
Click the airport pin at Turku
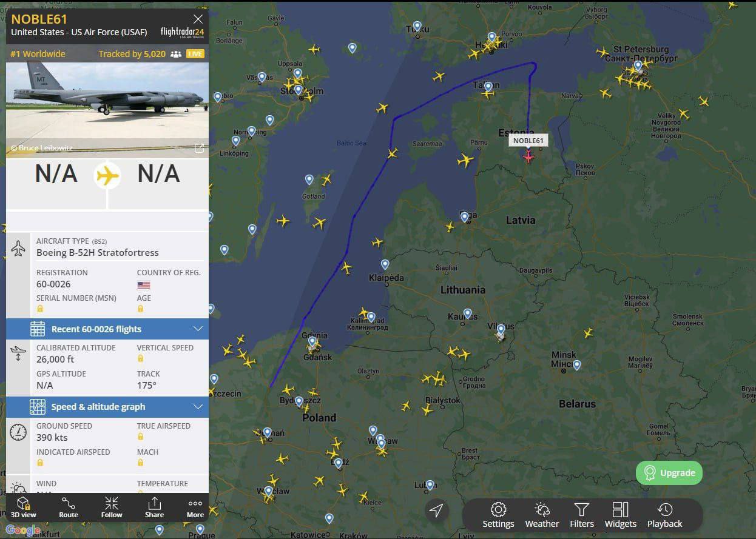(417, 27)
